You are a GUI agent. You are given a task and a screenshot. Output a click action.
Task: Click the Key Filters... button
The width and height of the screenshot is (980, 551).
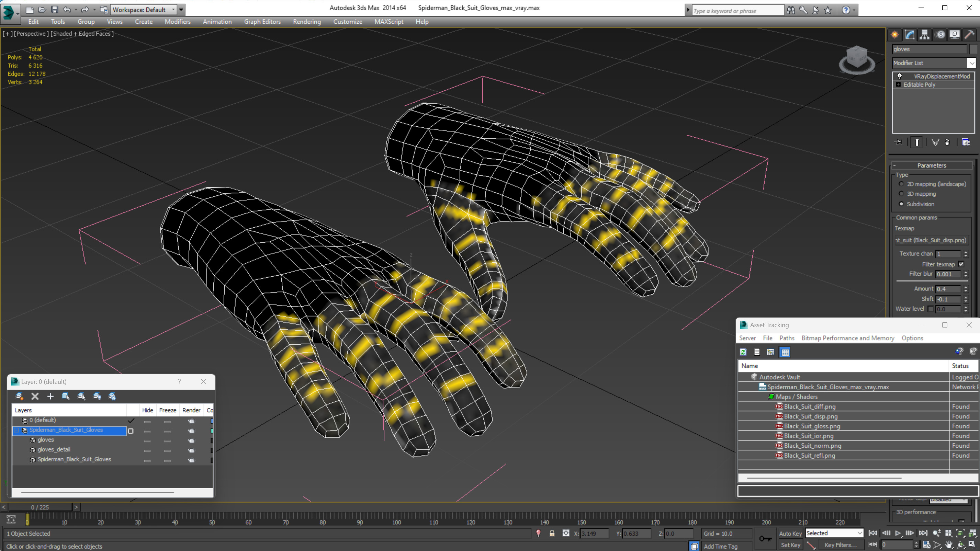point(841,545)
